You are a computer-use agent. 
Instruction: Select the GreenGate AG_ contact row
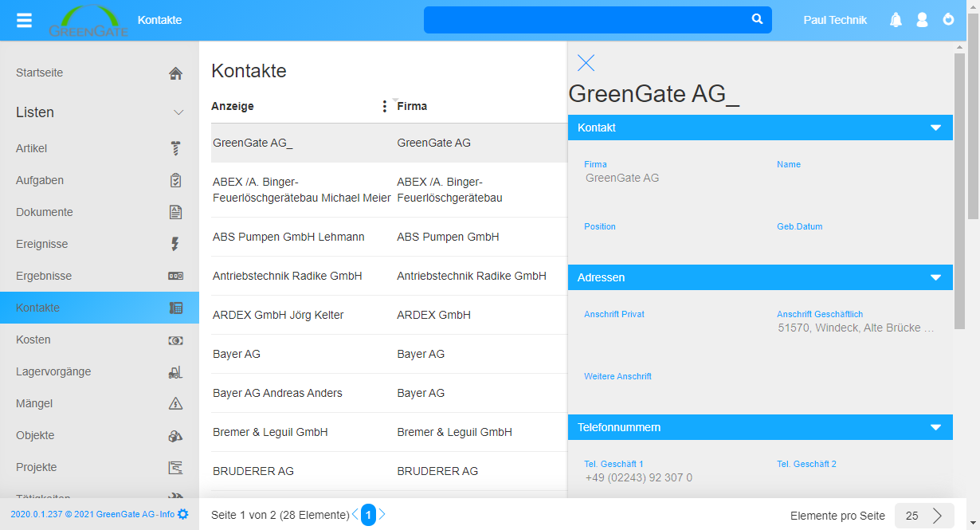389,143
